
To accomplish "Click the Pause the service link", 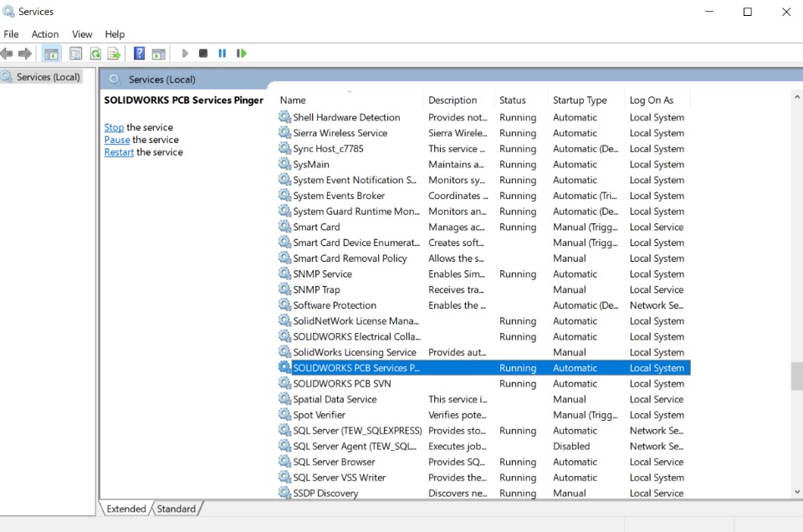I will [117, 140].
